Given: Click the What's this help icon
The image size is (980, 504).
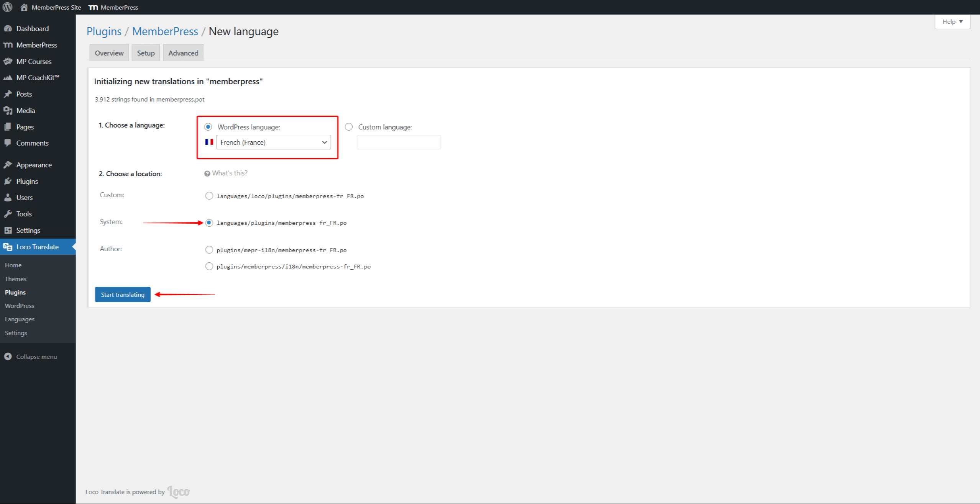Looking at the screenshot, I should (x=207, y=173).
